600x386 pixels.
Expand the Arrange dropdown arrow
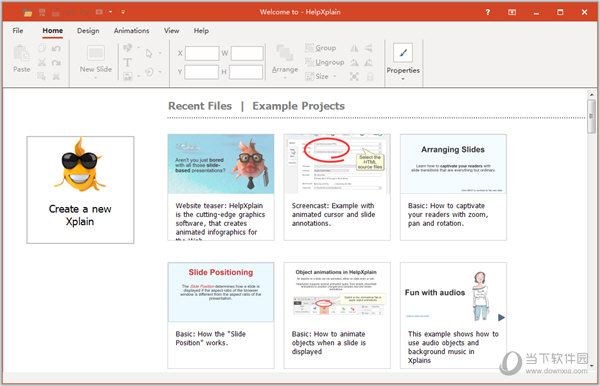pyautogui.click(x=285, y=78)
